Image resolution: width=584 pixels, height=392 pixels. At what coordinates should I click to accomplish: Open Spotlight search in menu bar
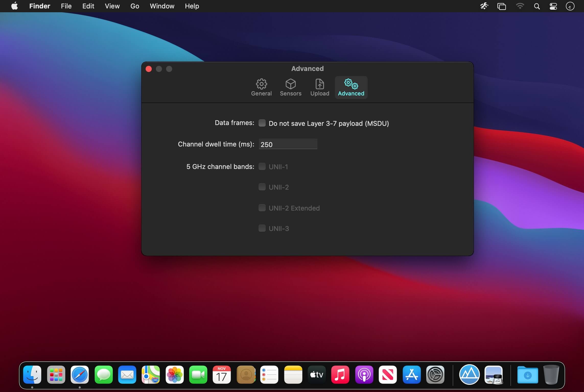[x=537, y=6]
